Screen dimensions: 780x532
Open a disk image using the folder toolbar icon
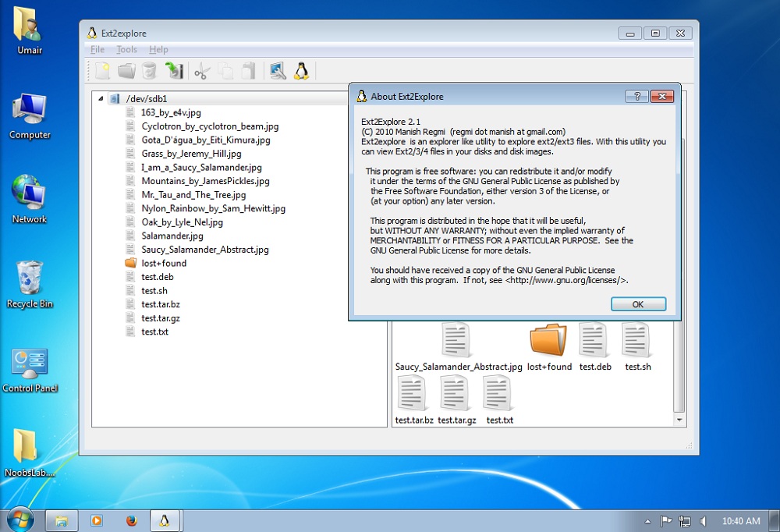[x=126, y=70]
